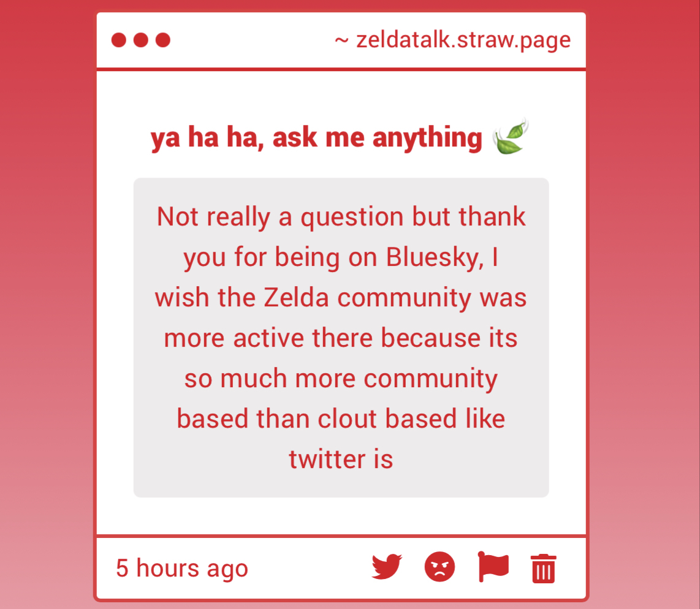Click the words "so much more community" line
Image resolution: width=700 pixels, height=609 pixels.
coord(341,379)
